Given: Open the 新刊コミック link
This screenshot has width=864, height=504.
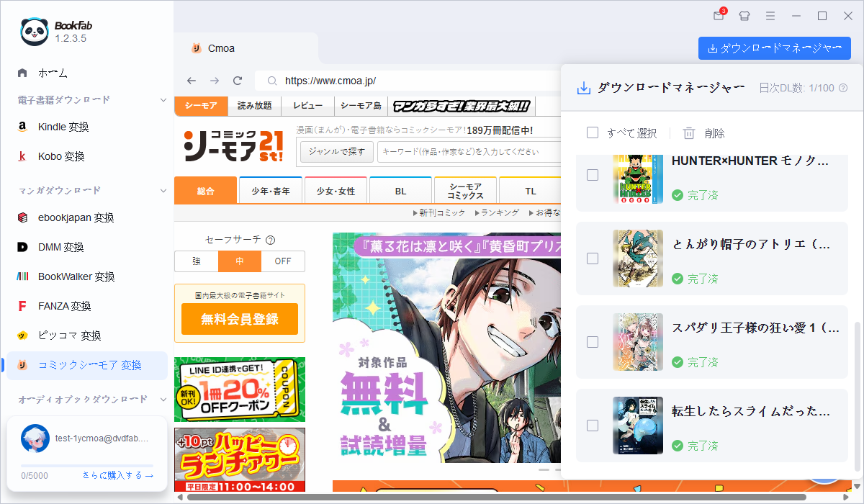Looking at the screenshot, I should [440, 213].
